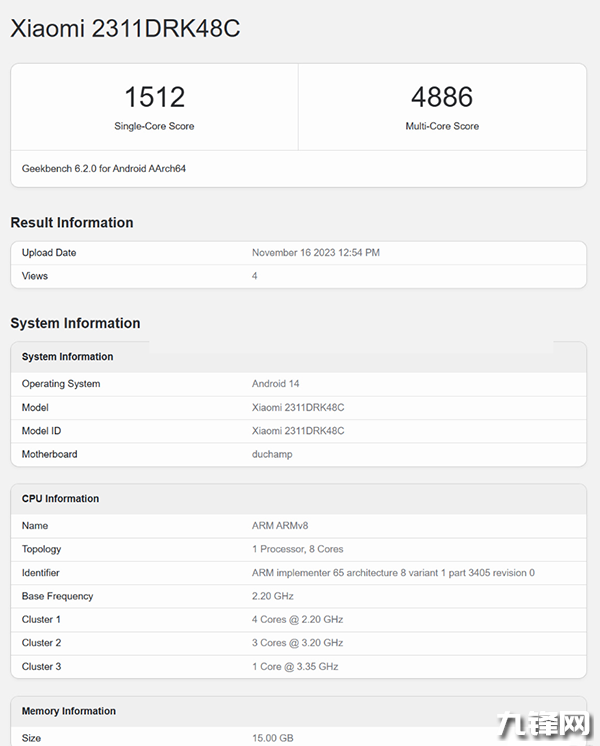Click the Multi-Core Score label
Image resolution: width=600 pixels, height=746 pixels.
(x=441, y=127)
